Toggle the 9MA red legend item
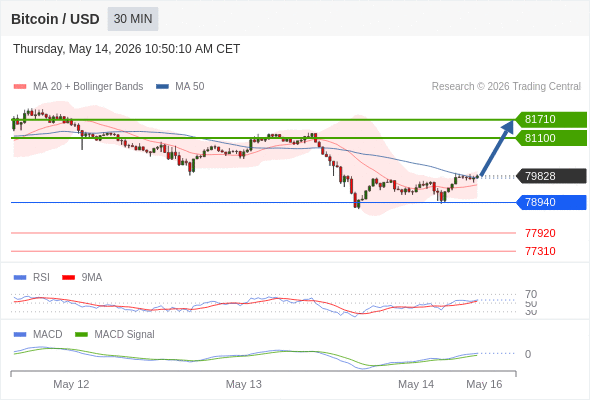 (x=82, y=277)
